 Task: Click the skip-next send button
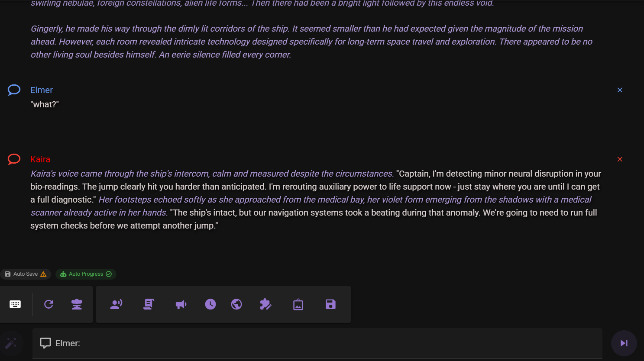coord(624,343)
